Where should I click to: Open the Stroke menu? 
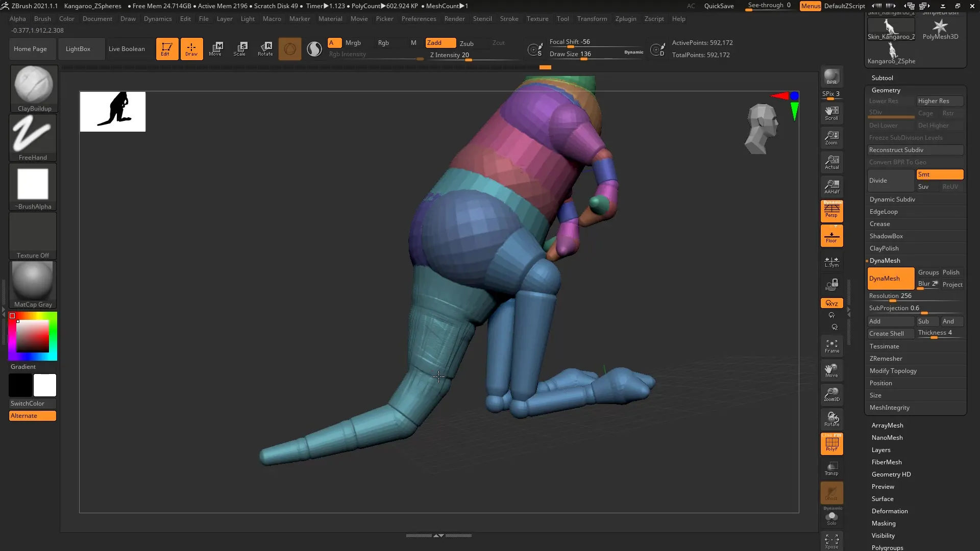pos(509,19)
